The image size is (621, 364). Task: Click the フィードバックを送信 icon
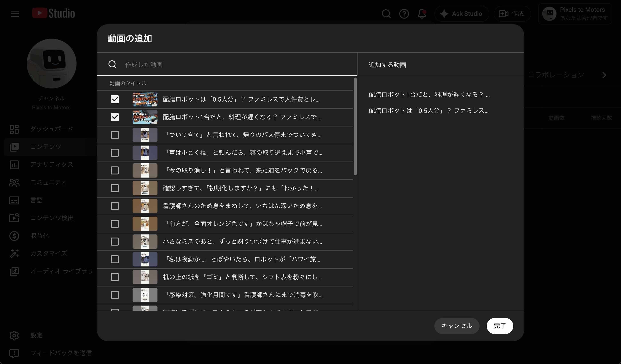pyautogui.click(x=14, y=353)
